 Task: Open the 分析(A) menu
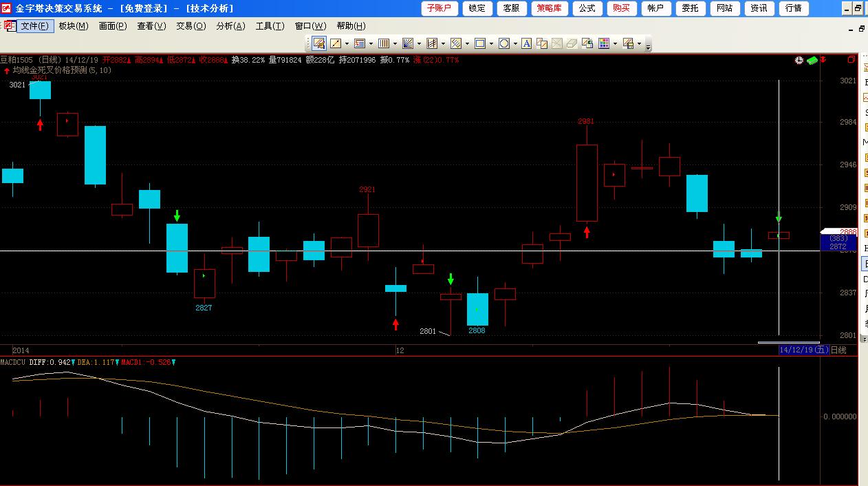click(x=230, y=26)
